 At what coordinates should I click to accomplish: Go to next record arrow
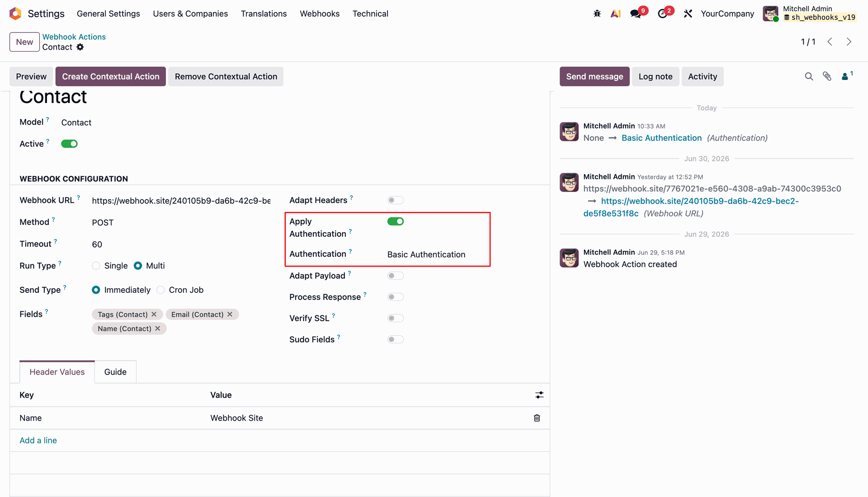point(849,42)
